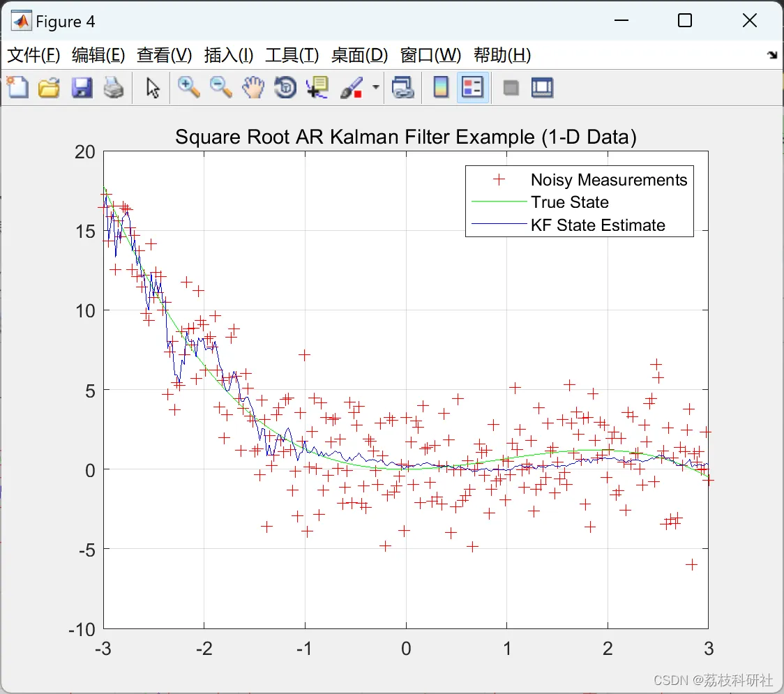Activate the Pan hand tool
Image resolution: width=784 pixels, height=694 pixels.
pos(253,87)
